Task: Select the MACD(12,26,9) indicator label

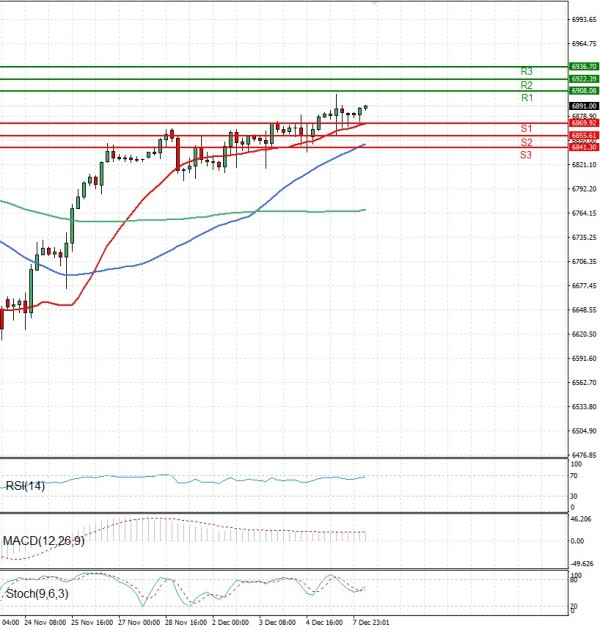Action: (41, 541)
